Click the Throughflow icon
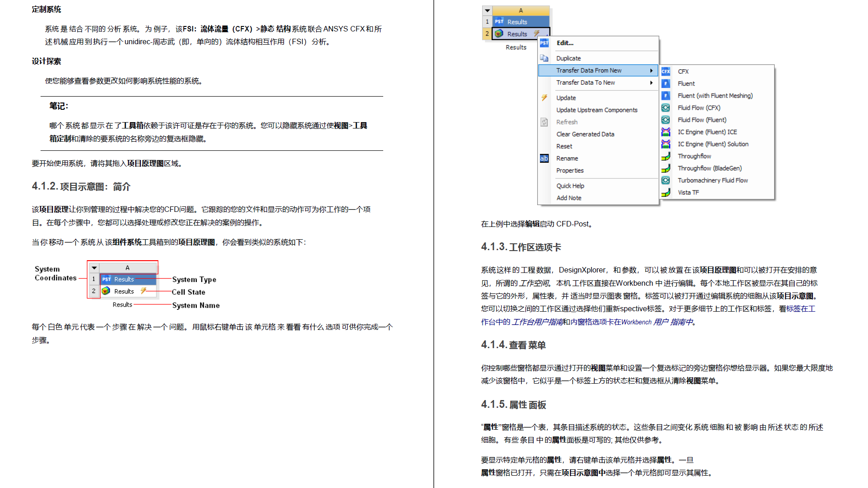 pos(666,156)
